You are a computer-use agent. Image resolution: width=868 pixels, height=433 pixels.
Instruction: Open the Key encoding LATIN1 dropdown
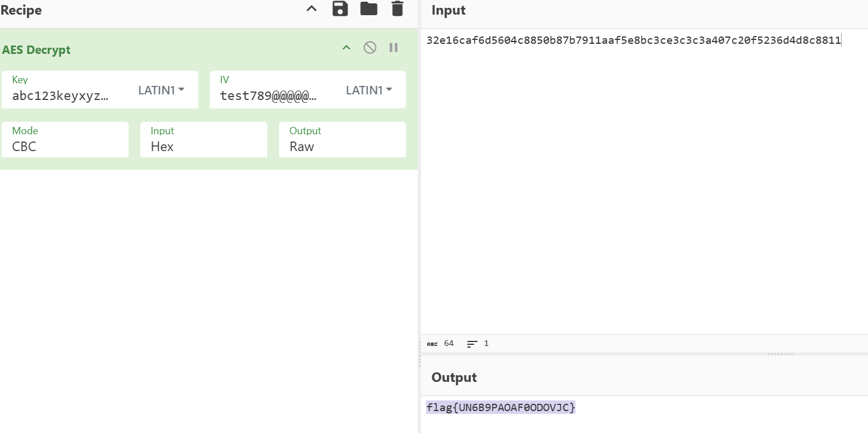pos(162,90)
